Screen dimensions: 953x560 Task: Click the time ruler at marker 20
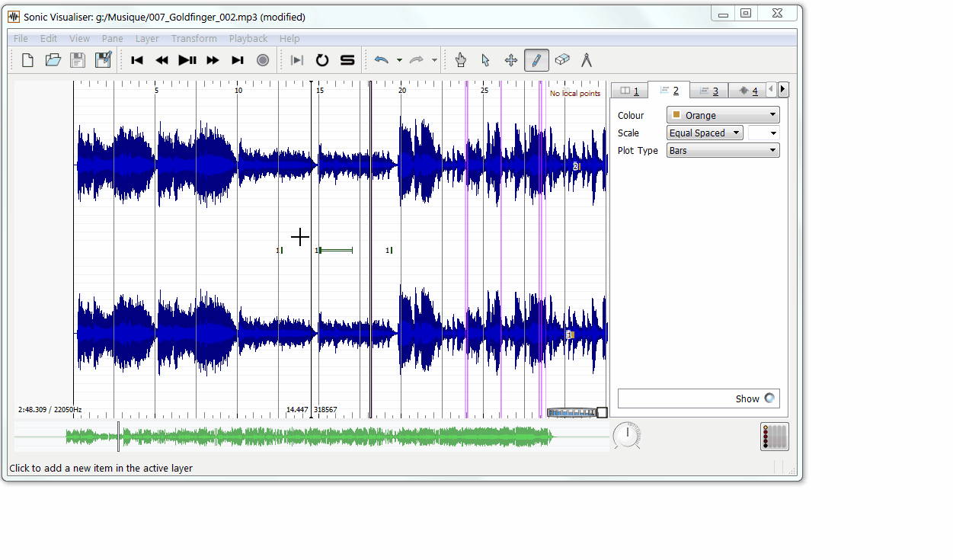pos(402,90)
